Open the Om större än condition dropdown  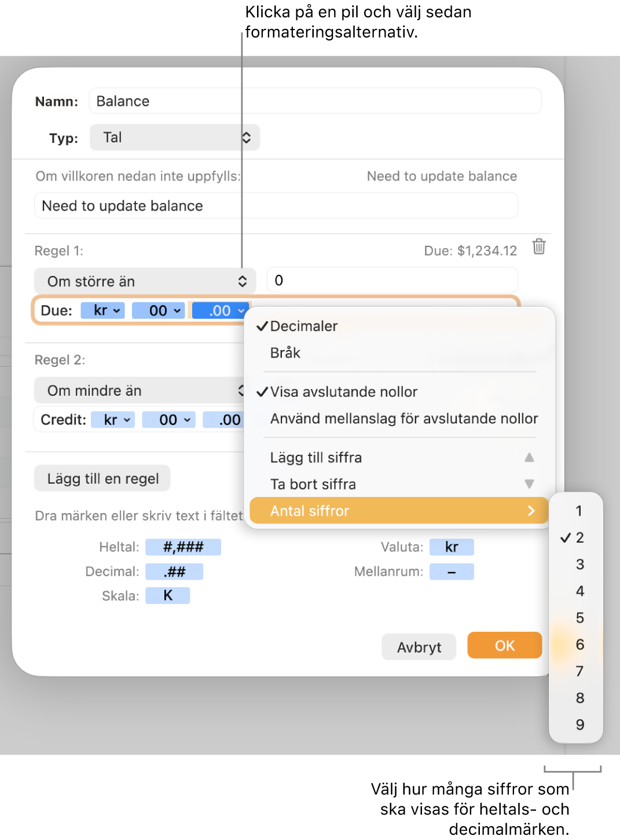[x=145, y=281]
